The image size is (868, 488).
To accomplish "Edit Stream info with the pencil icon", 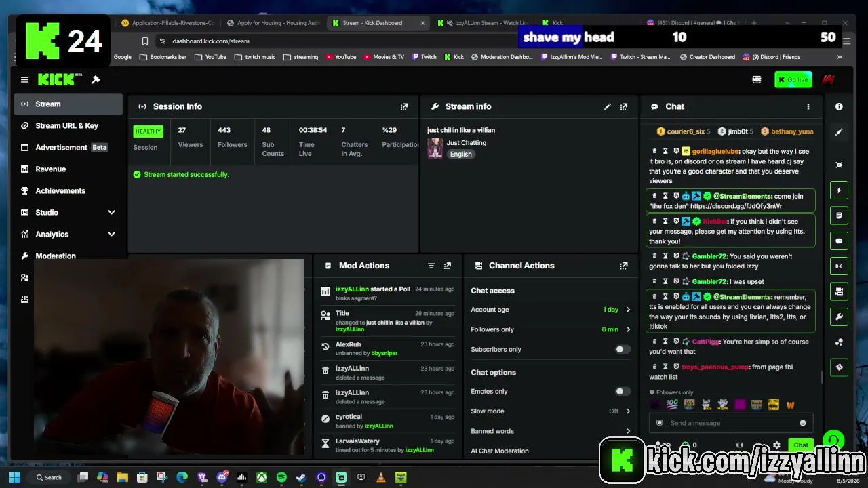I will (x=608, y=106).
